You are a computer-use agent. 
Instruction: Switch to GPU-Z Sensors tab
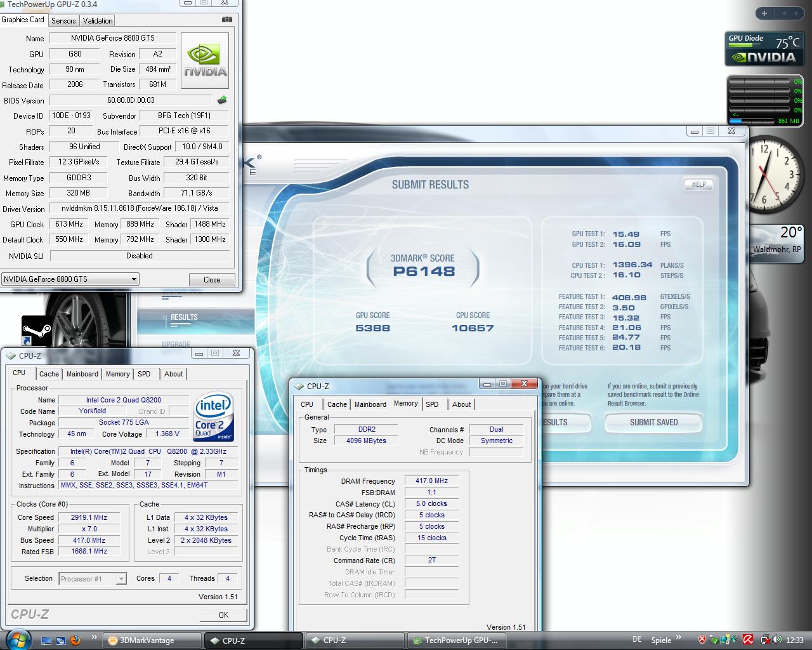[x=63, y=21]
